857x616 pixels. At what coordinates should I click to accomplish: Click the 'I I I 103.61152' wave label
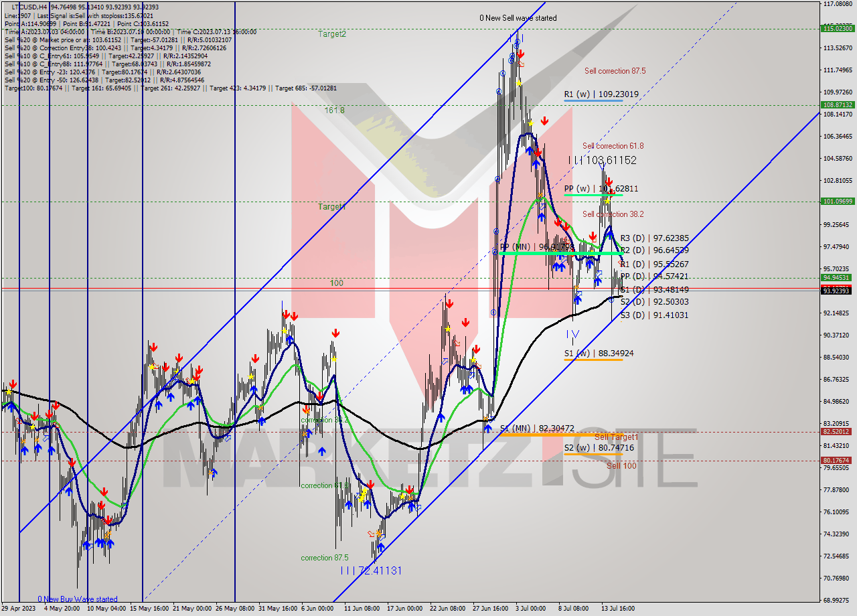point(603,161)
